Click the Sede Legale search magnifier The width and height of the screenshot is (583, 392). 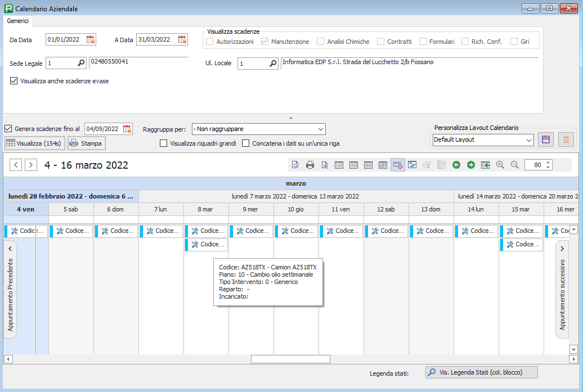(x=80, y=64)
